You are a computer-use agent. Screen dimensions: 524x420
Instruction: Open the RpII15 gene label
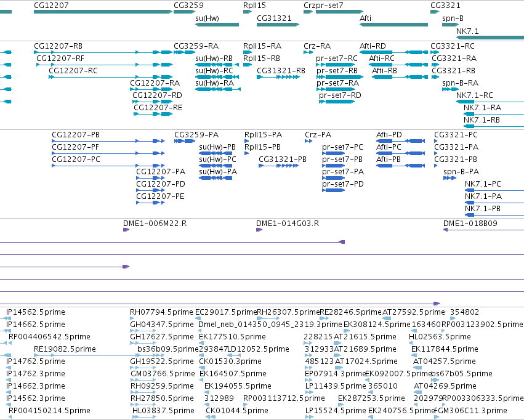click(254, 6)
